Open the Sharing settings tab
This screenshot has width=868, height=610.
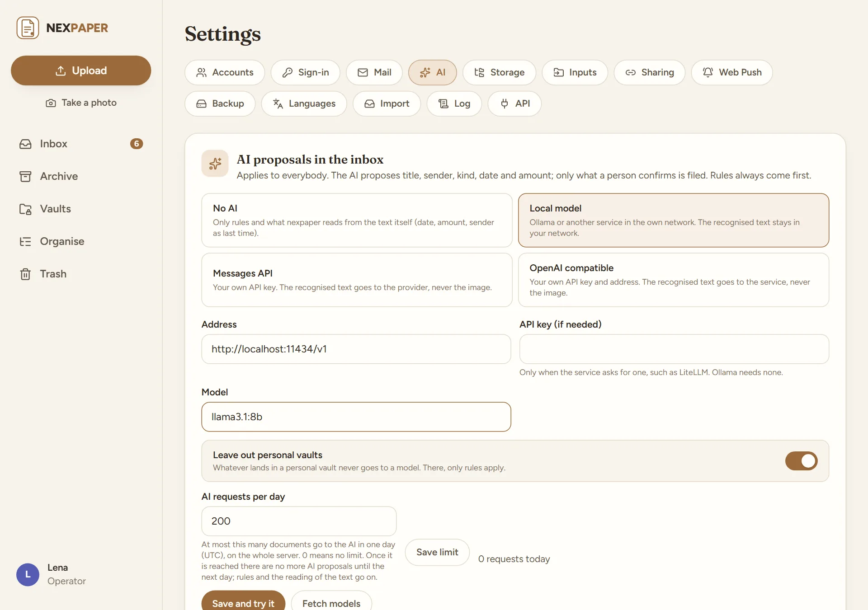coord(650,72)
